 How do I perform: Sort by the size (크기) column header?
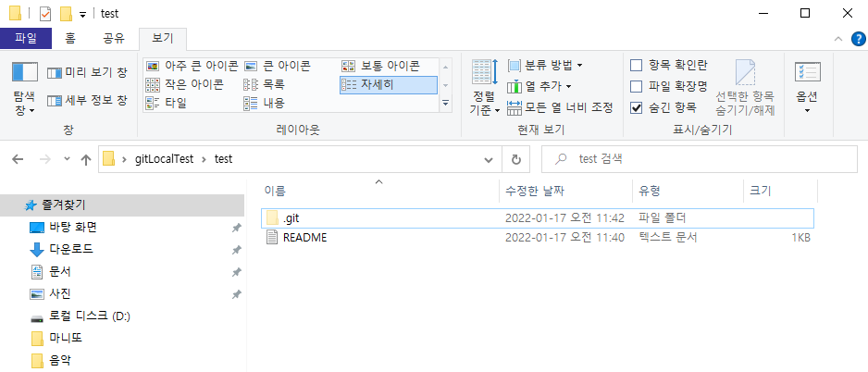tap(780, 191)
